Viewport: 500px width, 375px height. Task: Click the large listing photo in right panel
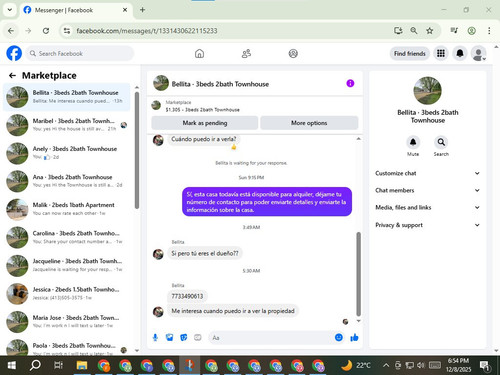point(427,91)
